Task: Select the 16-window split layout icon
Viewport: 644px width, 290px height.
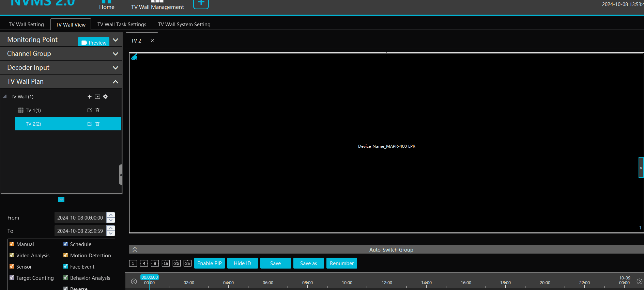Action: pyautogui.click(x=166, y=263)
